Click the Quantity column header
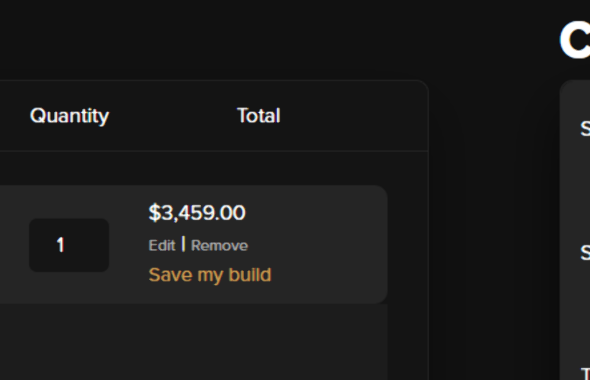 point(69,116)
